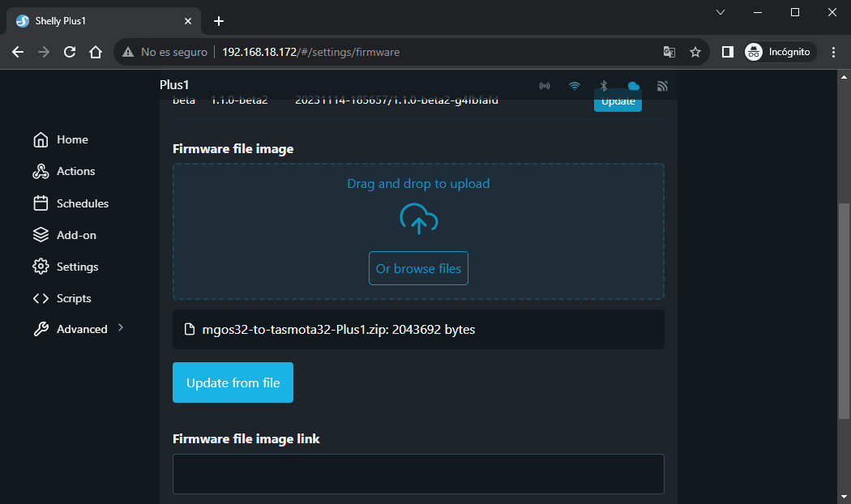
Task: Expand the Advanced menu chevron
Action: pyautogui.click(x=121, y=328)
